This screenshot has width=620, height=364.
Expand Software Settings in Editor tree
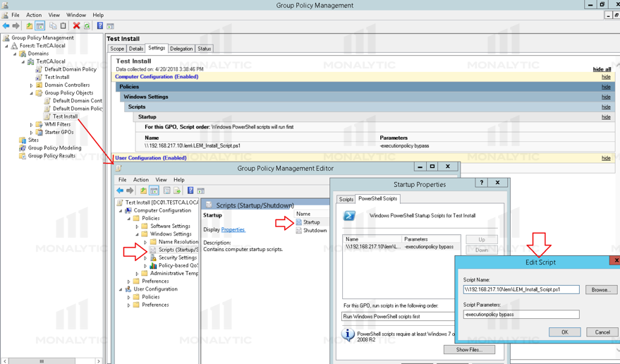click(x=138, y=226)
